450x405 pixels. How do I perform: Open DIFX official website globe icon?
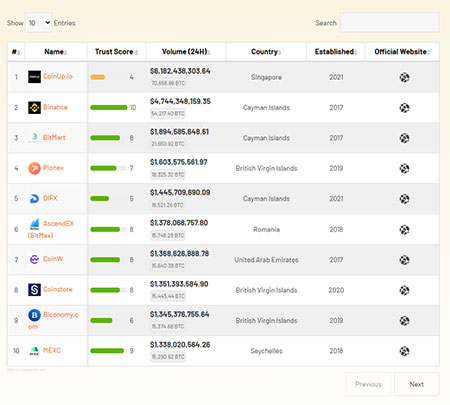404,199
